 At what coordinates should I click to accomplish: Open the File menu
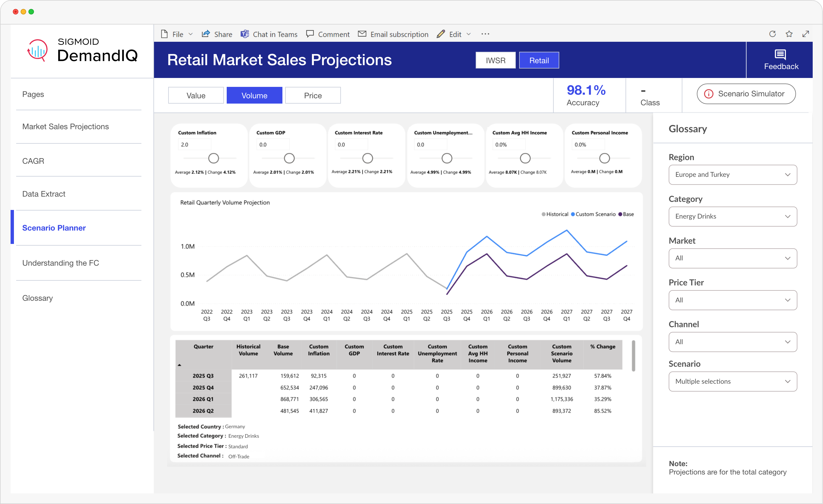click(x=177, y=35)
